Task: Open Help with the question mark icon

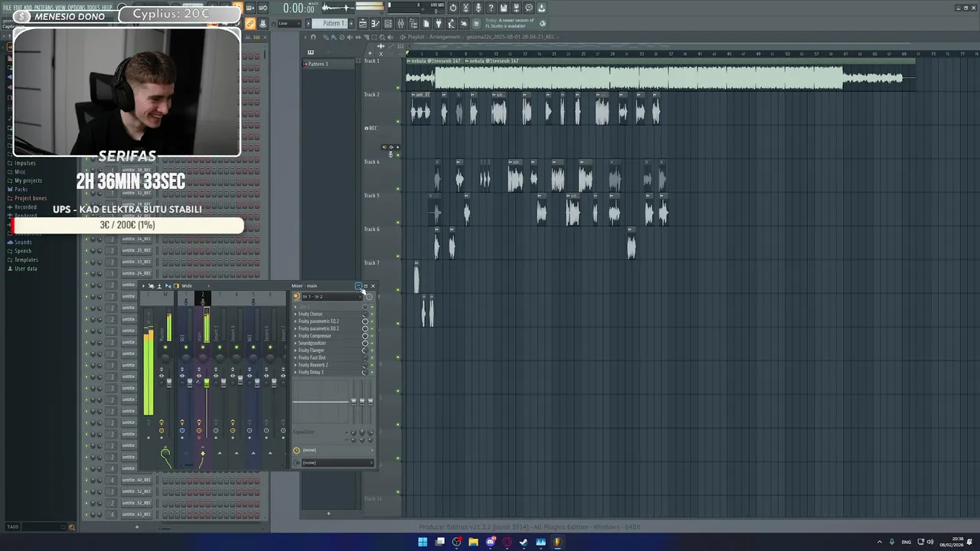Action: (x=491, y=8)
